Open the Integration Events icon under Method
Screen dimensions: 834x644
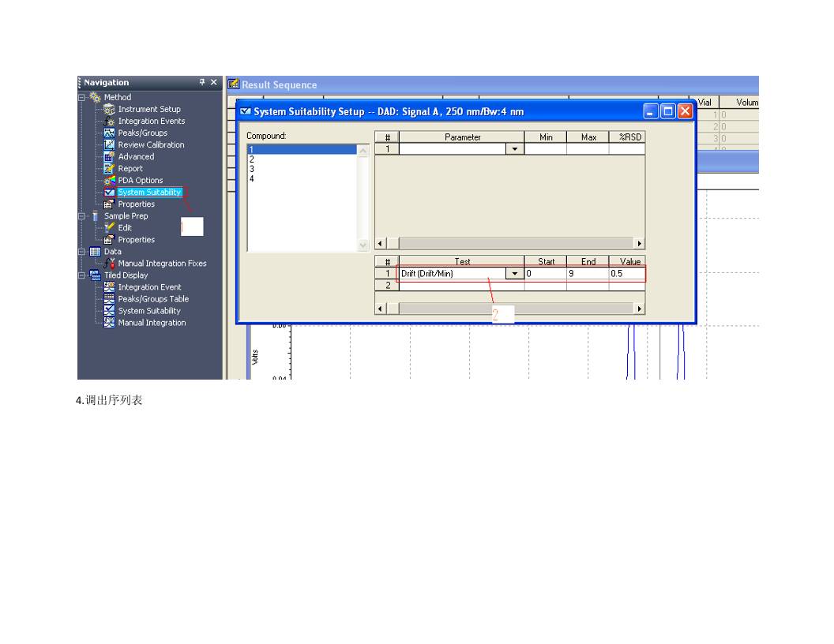(x=109, y=122)
